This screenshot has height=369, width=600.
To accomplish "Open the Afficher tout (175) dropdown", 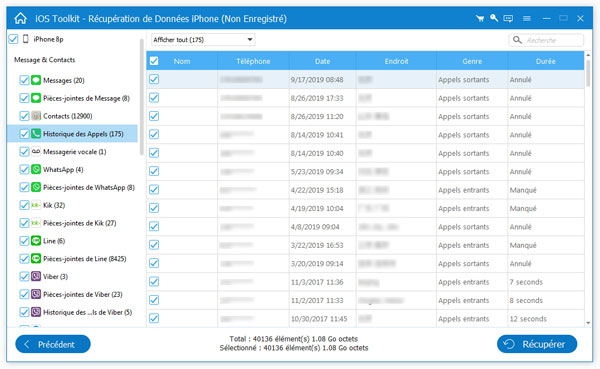I will click(203, 40).
